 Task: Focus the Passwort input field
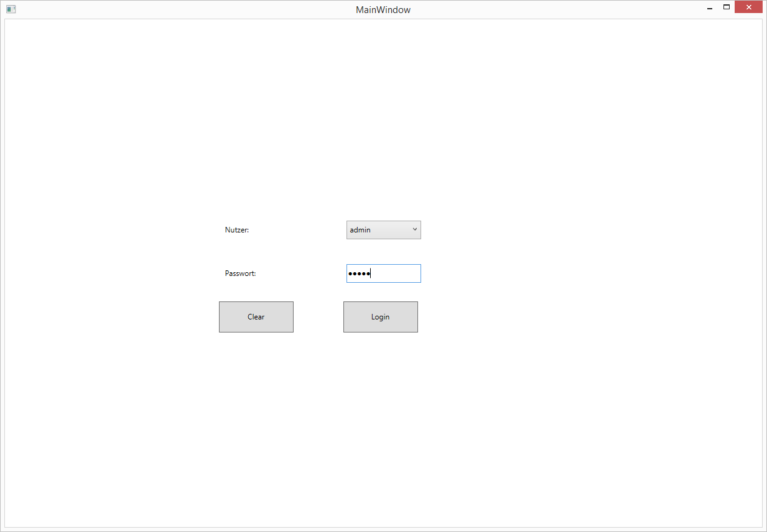click(x=396, y=273)
